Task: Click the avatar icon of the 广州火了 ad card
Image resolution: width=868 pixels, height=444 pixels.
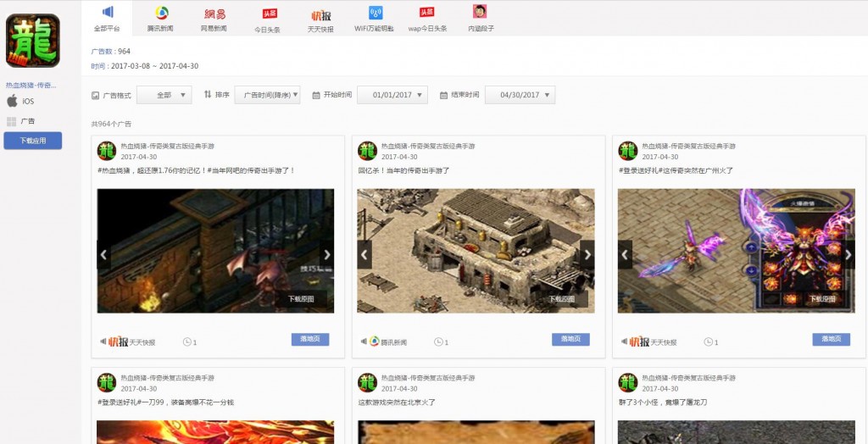Action: point(628,151)
